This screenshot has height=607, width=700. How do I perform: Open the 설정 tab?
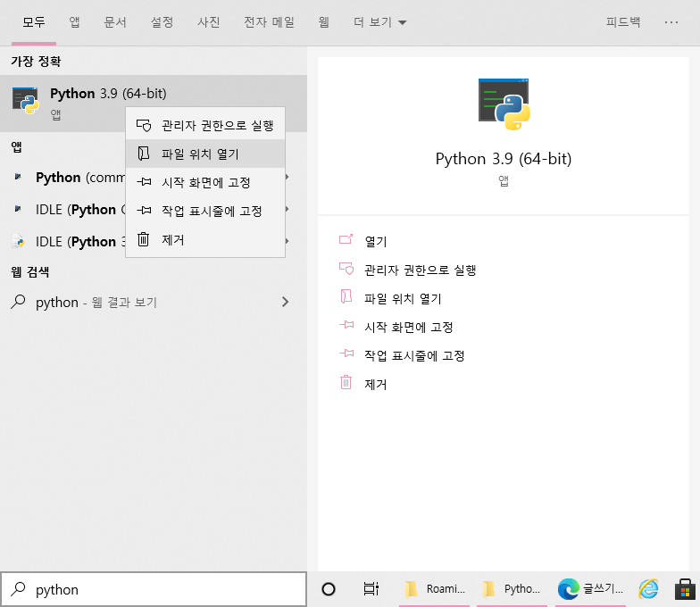(x=162, y=21)
